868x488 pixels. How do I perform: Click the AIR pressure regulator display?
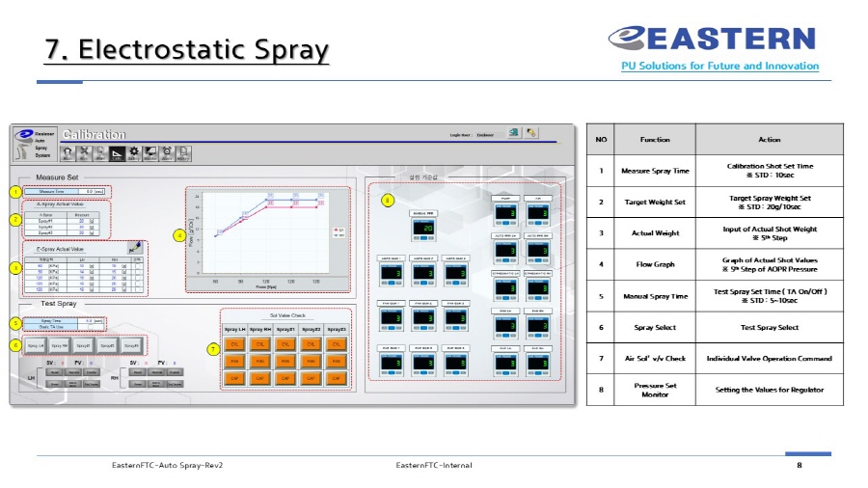pyautogui.click(x=538, y=214)
